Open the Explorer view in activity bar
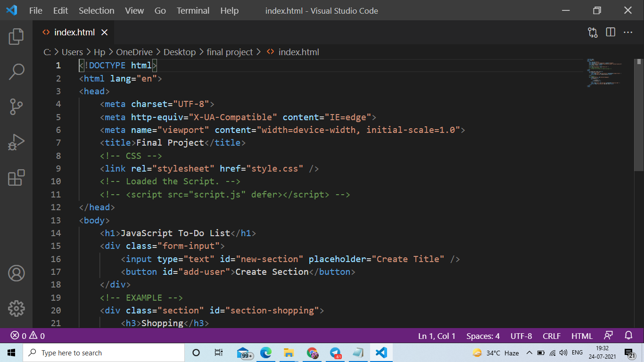Screen dimensions: 644x362 click(x=16, y=36)
